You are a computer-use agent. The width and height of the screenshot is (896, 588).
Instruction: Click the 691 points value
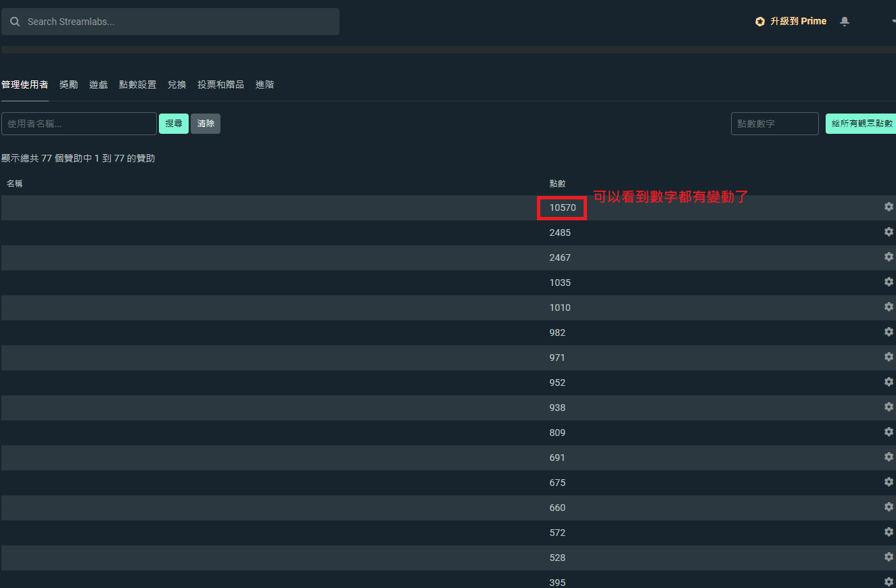pos(557,458)
